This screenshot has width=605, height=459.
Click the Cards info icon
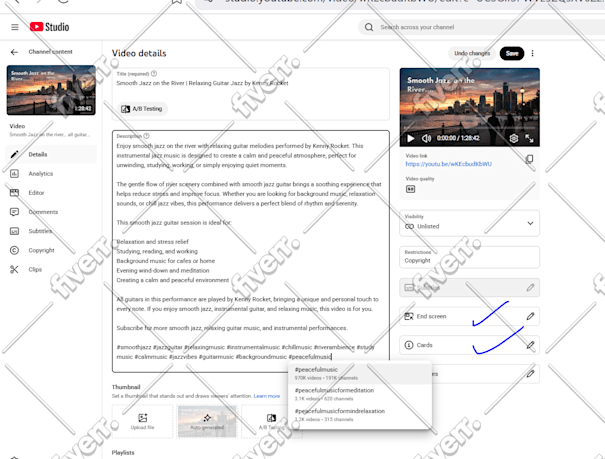tap(409, 345)
